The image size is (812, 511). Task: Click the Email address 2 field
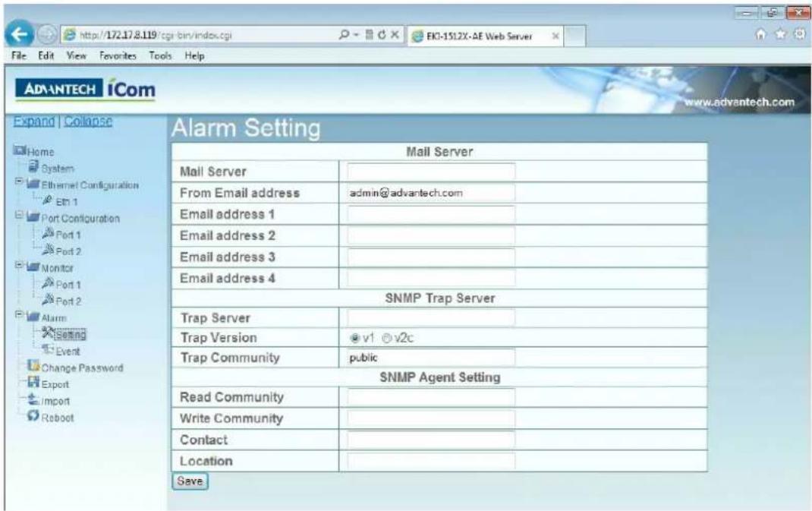(x=431, y=235)
